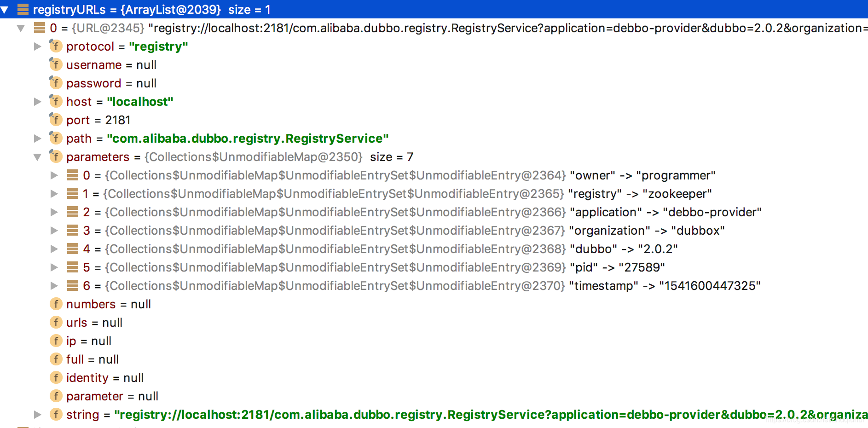This screenshot has width=868, height=428.
Task: Expand the "application" map entry
Action: pos(54,212)
